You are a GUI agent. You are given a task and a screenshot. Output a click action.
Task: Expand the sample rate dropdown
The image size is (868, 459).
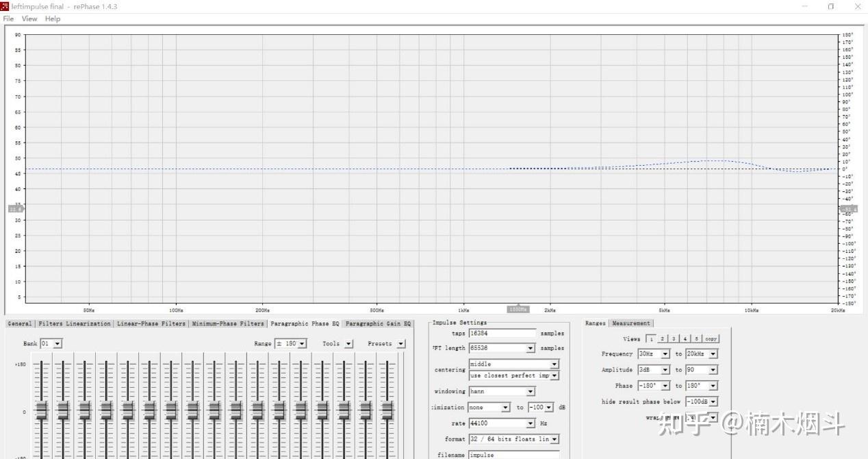(x=502, y=423)
